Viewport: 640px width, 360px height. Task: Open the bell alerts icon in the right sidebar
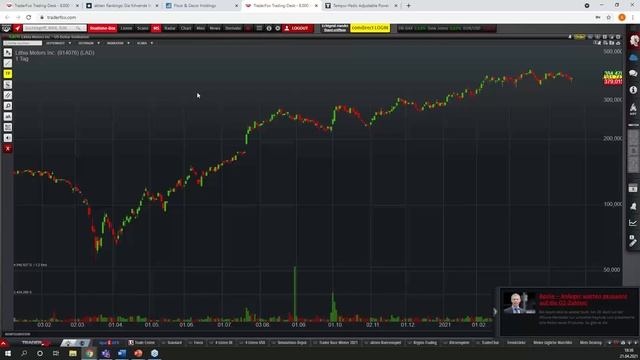click(633, 207)
